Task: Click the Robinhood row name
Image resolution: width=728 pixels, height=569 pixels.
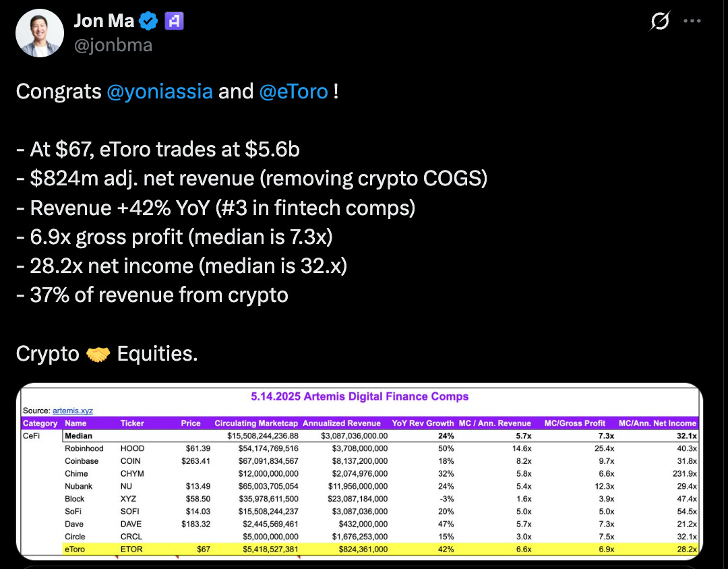Action: coord(84,448)
